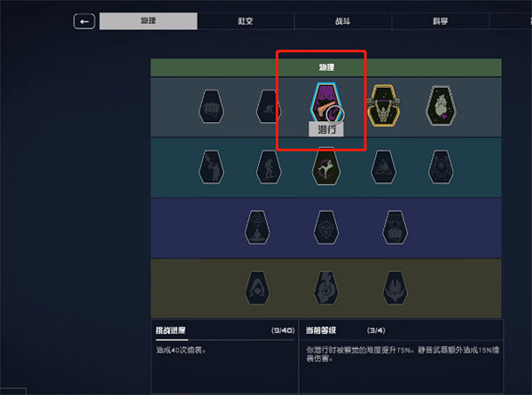Choose the hiker Environmental Conditioning skill badge
Image resolution: width=532 pixels, height=395 pixels.
pyautogui.click(x=269, y=167)
